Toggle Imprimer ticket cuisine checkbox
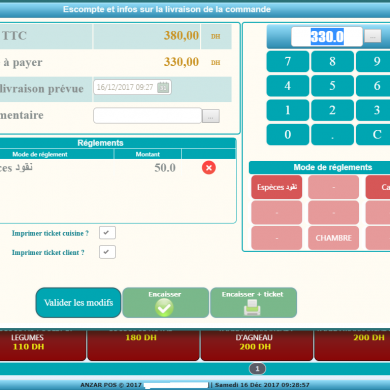This screenshot has height=390, width=390. tap(107, 233)
